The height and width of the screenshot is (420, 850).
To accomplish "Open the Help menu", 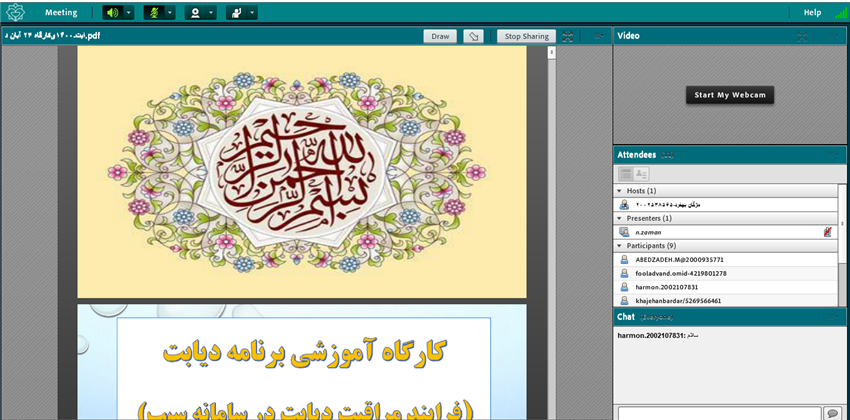I will coord(812,13).
